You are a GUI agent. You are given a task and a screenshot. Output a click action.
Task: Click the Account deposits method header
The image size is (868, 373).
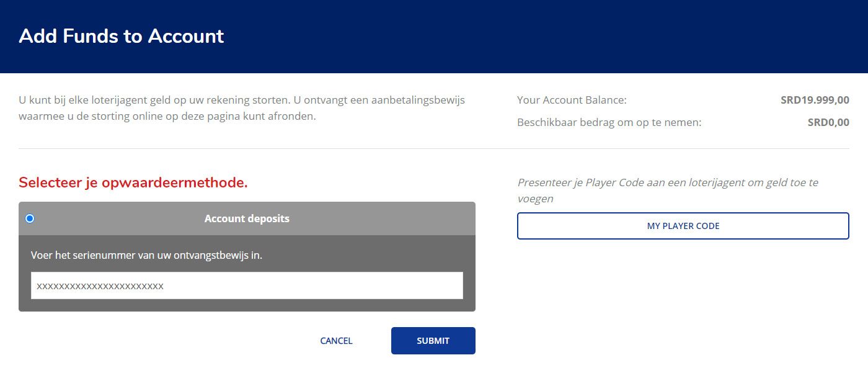click(x=247, y=218)
